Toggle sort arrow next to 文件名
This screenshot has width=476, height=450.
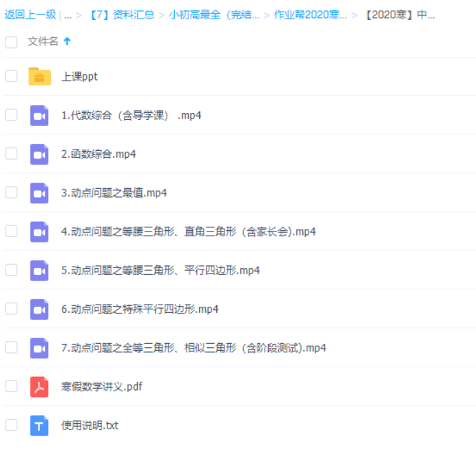[x=67, y=41]
